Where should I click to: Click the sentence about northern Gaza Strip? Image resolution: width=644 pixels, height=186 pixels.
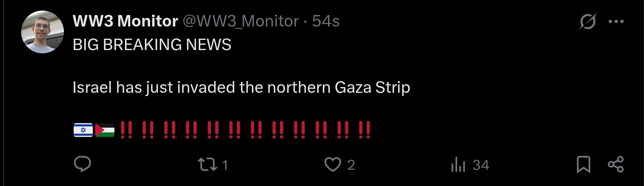[241, 88]
